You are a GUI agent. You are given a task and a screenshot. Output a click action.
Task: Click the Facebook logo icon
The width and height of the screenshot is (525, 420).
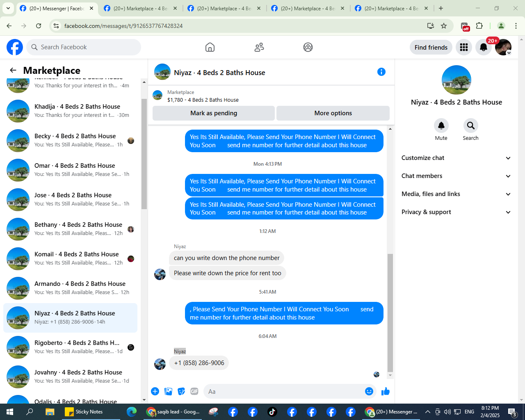[x=15, y=47]
